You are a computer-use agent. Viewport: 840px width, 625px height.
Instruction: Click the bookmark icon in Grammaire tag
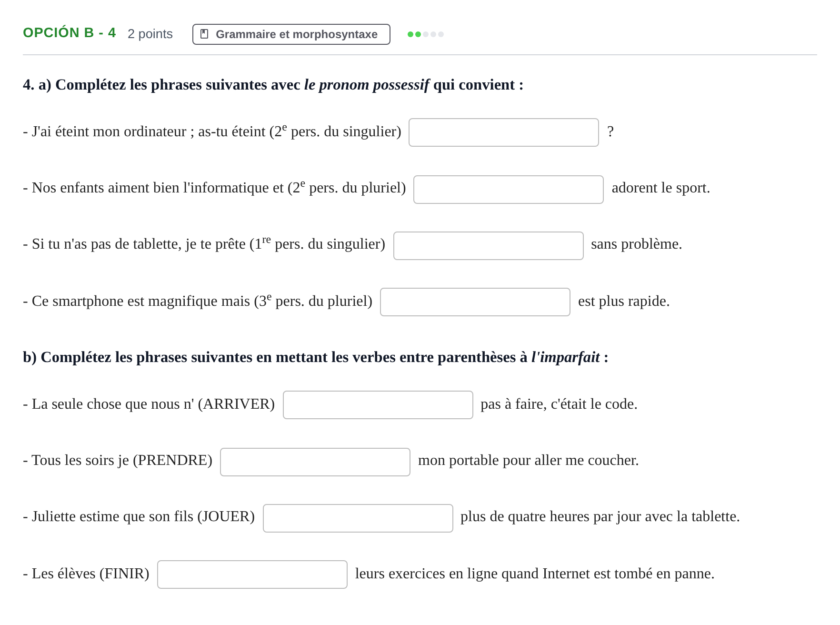pos(204,34)
